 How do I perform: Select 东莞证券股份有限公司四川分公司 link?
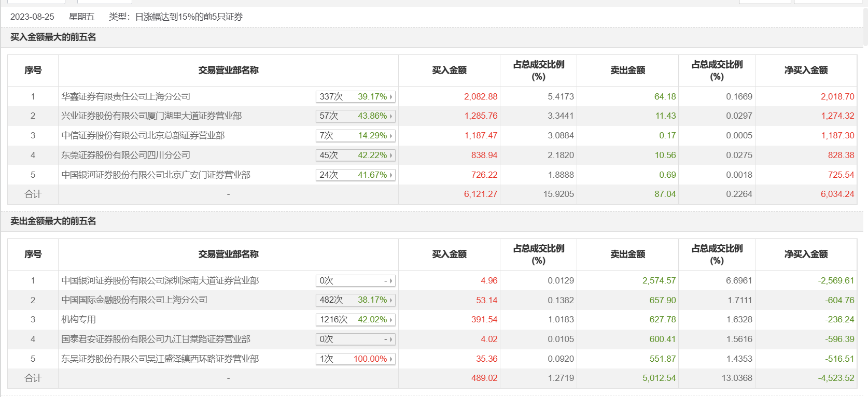click(x=125, y=155)
